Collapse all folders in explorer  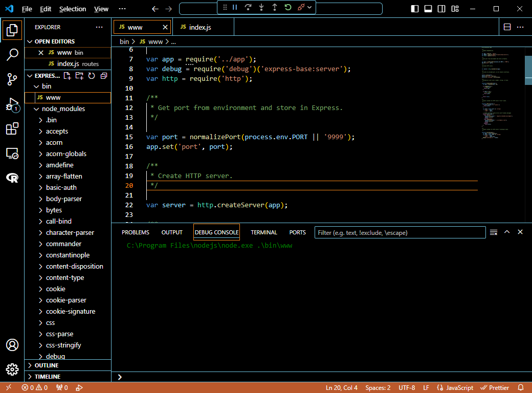pos(104,76)
